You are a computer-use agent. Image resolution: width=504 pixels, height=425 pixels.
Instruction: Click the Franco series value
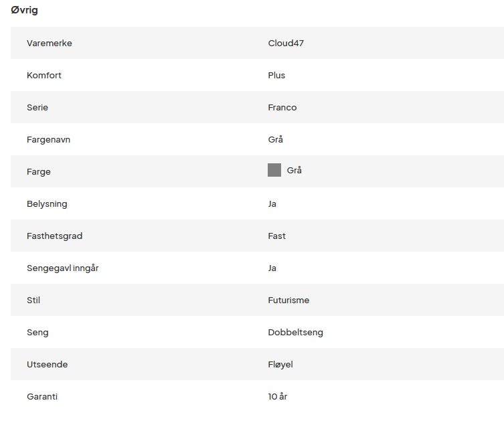pyautogui.click(x=282, y=107)
